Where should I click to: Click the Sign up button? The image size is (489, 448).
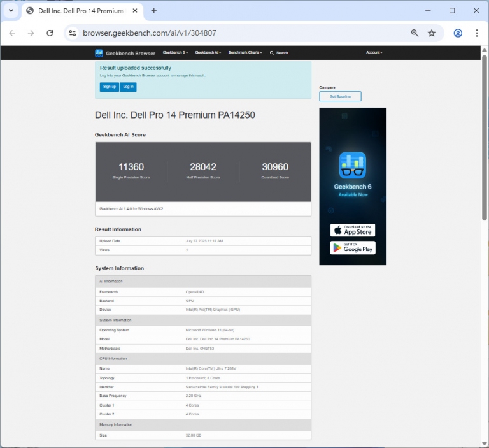[109, 87]
